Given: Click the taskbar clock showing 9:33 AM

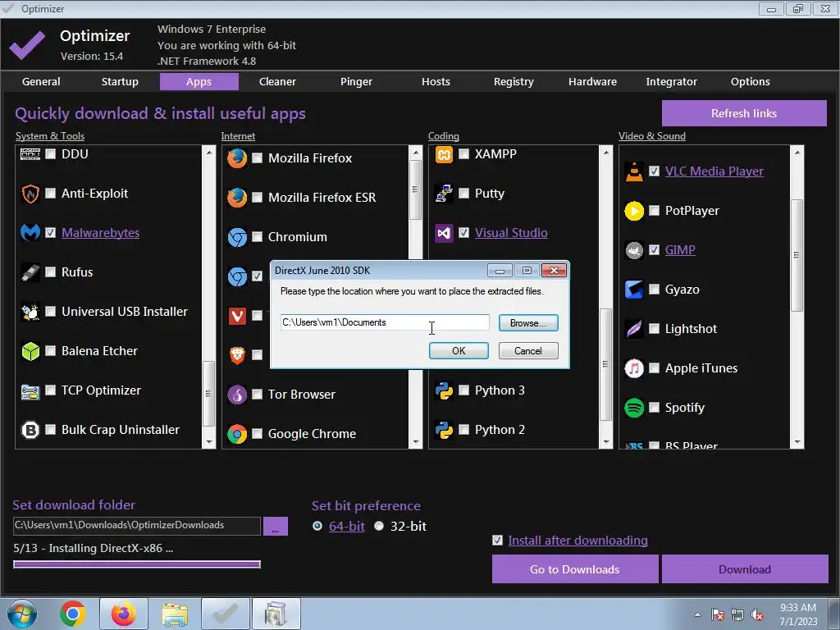Looking at the screenshot, I should 798,614.
